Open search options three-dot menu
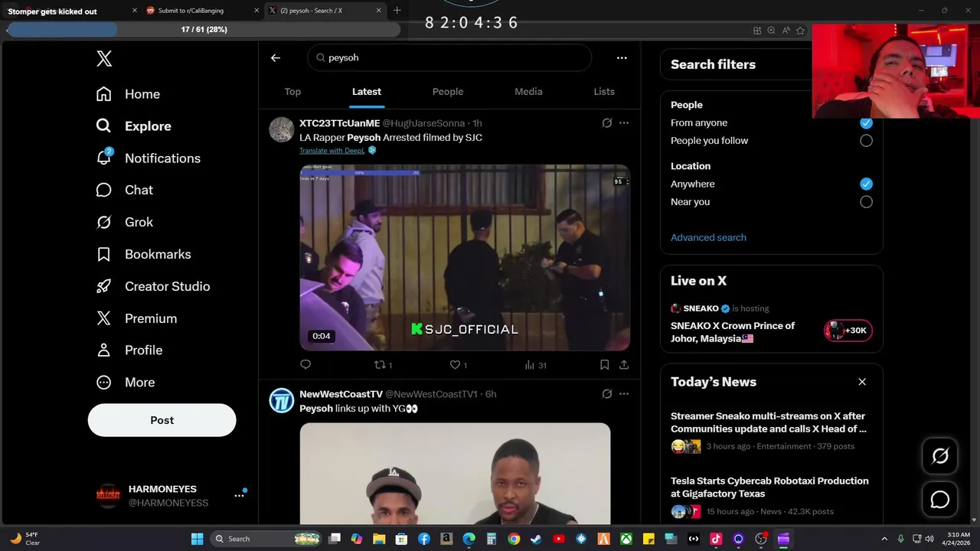This screenshot has height=551, width=980. coord(622,57)
